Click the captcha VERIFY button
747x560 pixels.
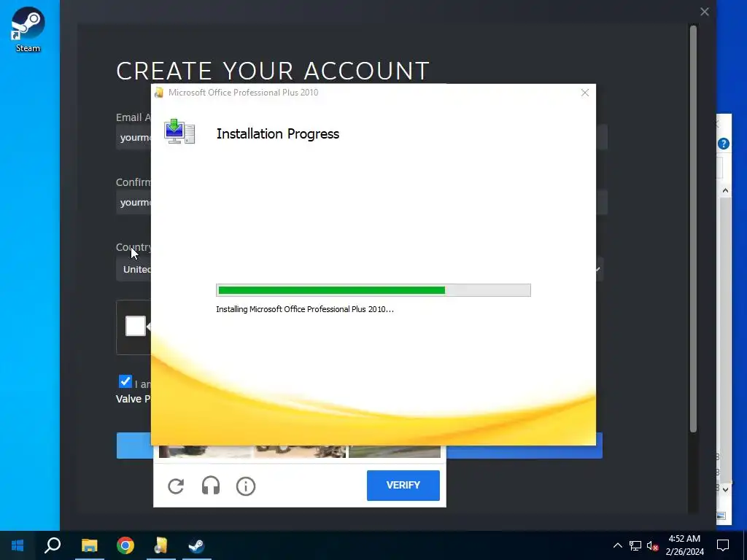click(403, 485)
